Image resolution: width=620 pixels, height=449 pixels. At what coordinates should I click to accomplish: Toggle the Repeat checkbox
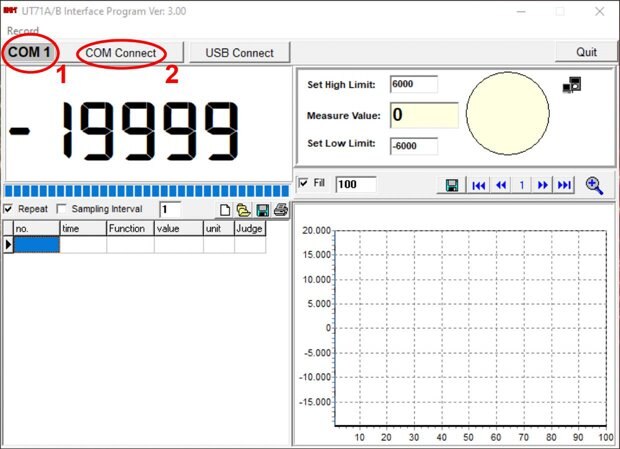coord(9,209)
